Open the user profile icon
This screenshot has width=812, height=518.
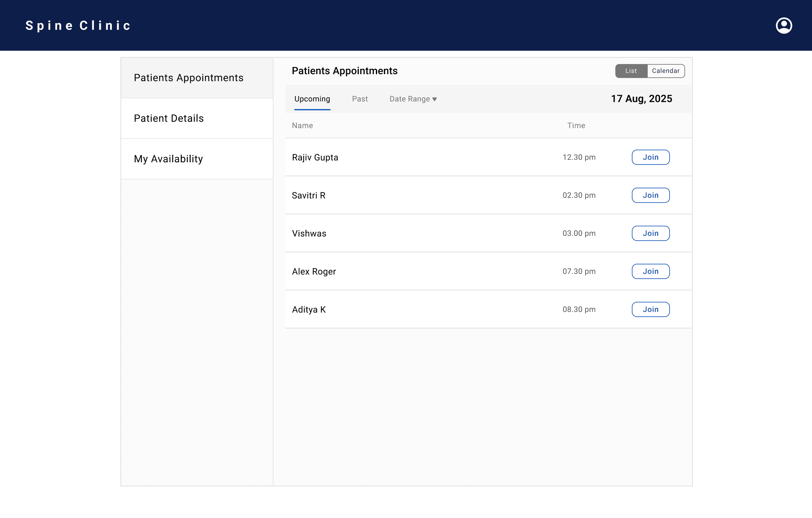(783, 26)
